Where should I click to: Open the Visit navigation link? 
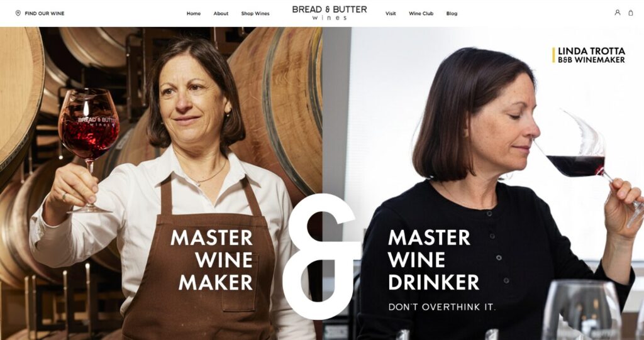tap(391, 14)
